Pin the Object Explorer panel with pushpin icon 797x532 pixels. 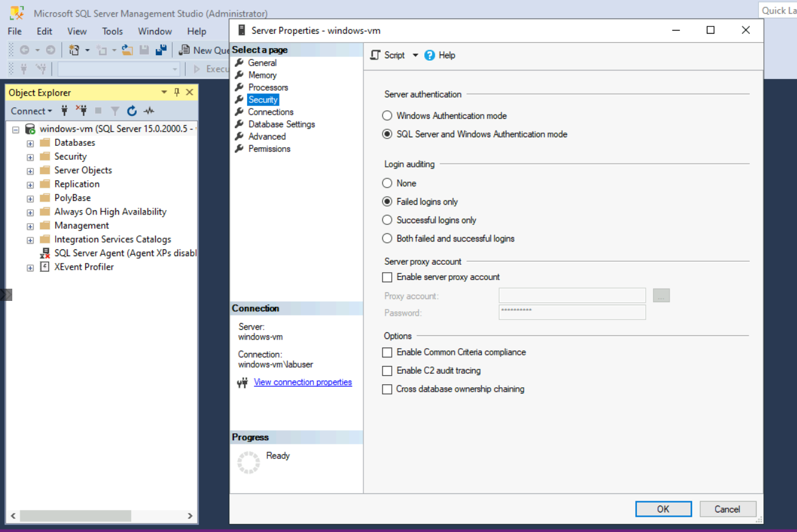coord(177,93)
